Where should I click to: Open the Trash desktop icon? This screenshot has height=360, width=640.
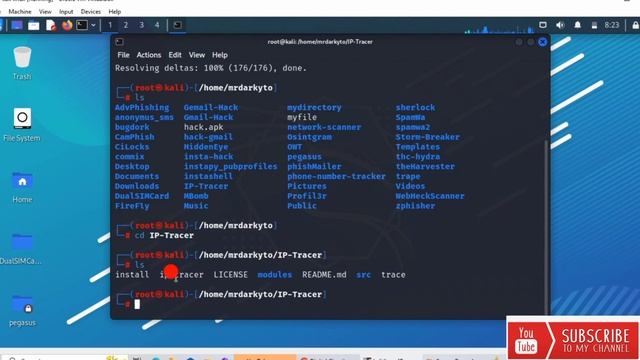pos(22,62)
